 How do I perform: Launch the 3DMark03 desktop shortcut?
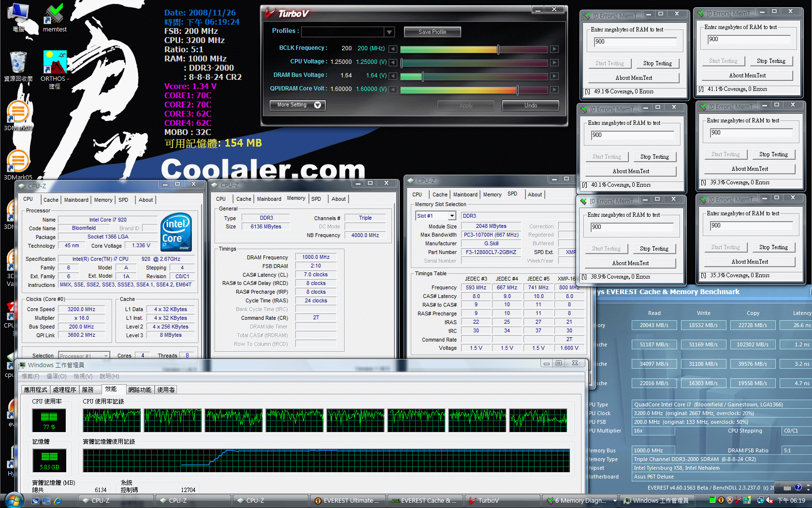pos(18,115)
